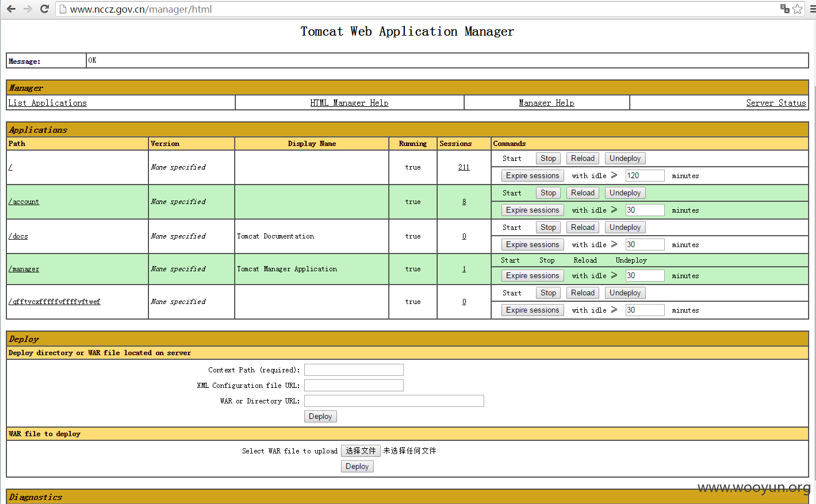Expire sessions for /account
816x504 pixels.
point(532,210)
